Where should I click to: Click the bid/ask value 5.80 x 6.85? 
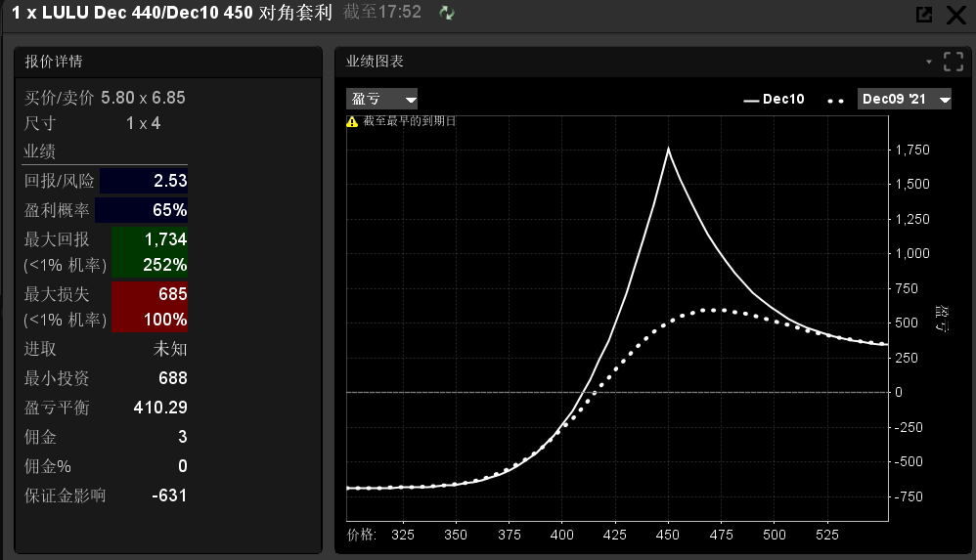[143, 98]
